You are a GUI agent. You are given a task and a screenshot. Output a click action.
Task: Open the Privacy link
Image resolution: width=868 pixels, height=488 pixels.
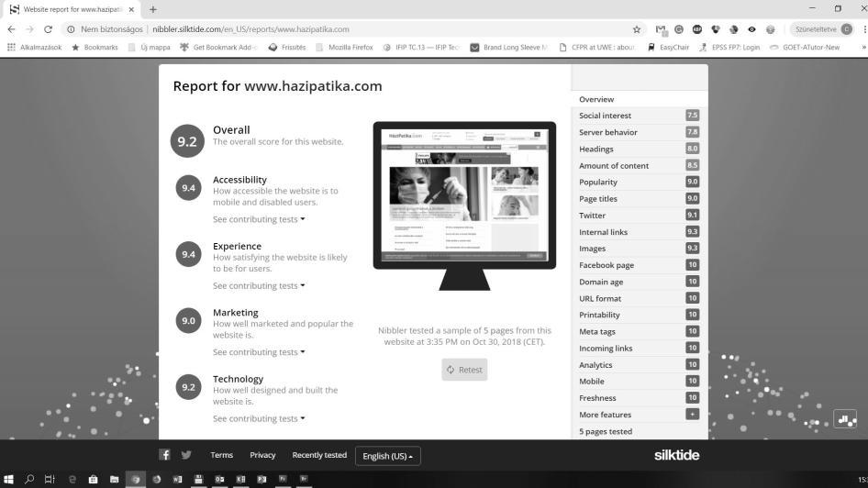262,455
